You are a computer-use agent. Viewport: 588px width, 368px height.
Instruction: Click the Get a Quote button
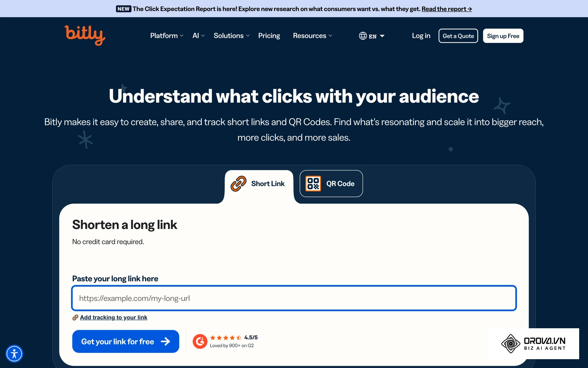pyautogui.click(x=458, y=36)
